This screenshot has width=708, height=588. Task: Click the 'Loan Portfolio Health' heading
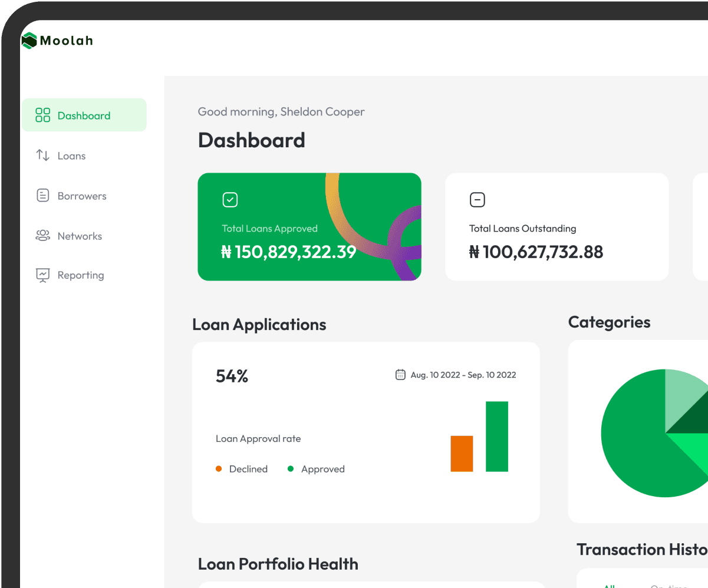(278, 564)
